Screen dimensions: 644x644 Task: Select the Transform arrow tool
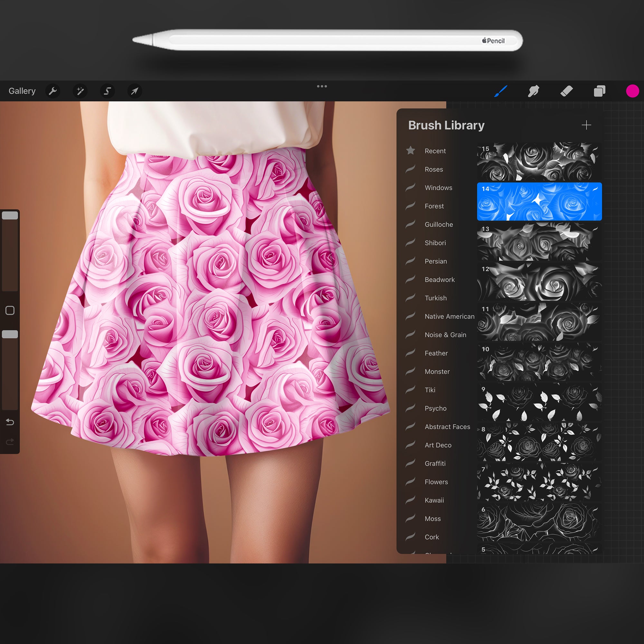(x=134, y=91)
